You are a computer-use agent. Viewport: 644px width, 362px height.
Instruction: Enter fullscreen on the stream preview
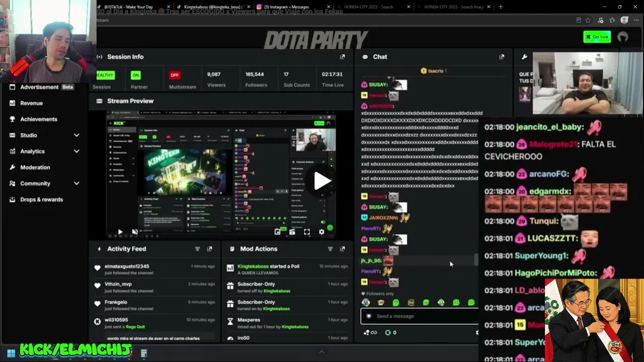tap(307, 232)
